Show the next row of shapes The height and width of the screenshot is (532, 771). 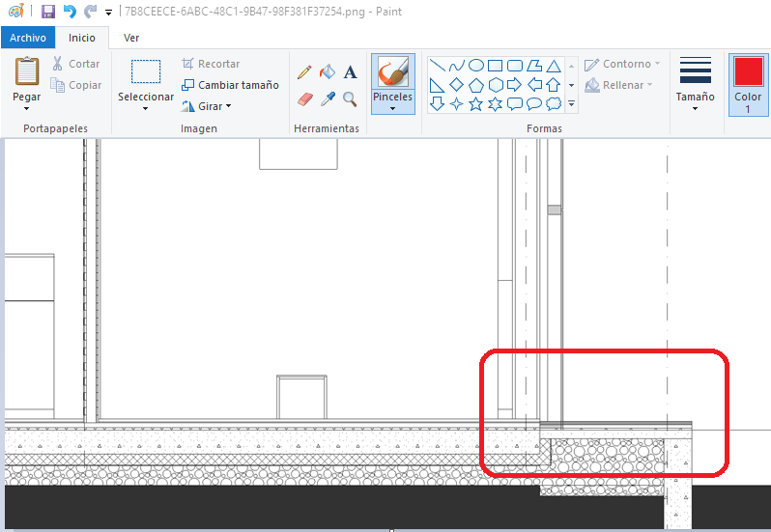[571, 85]
